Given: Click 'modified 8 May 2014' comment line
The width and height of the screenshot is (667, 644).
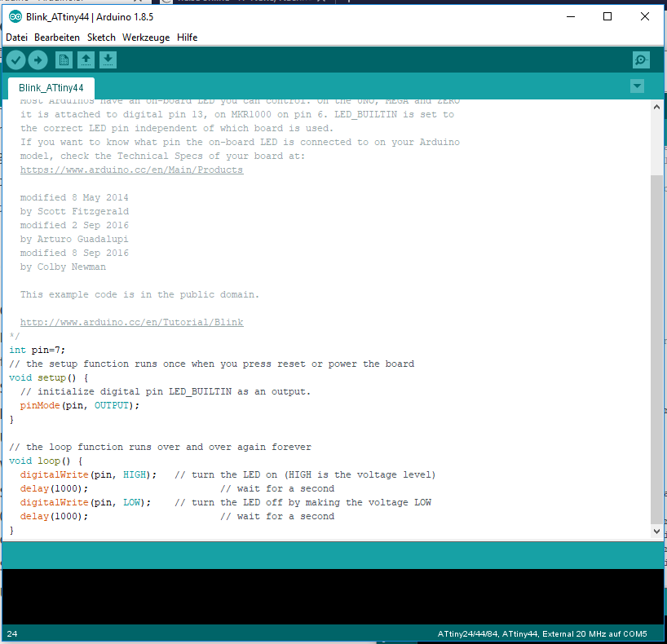Looking at the screenshot, I should (74, 197).
